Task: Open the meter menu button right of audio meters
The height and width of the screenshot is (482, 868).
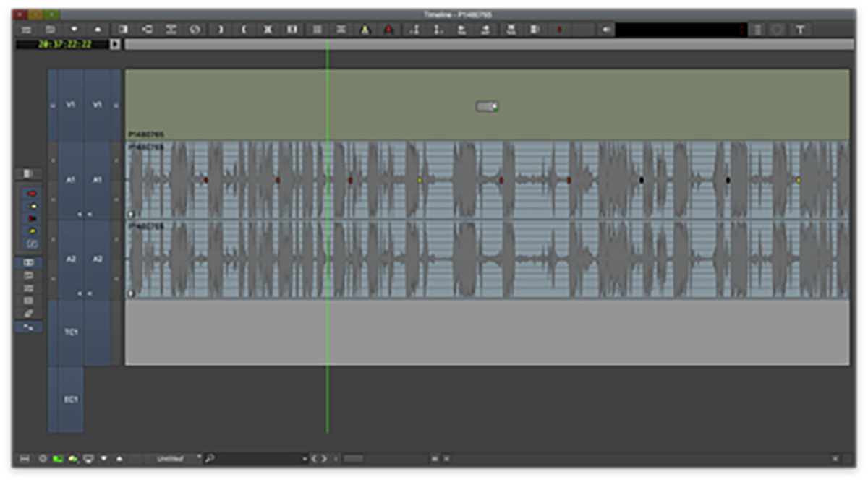Action: click(x=757, y=30)
